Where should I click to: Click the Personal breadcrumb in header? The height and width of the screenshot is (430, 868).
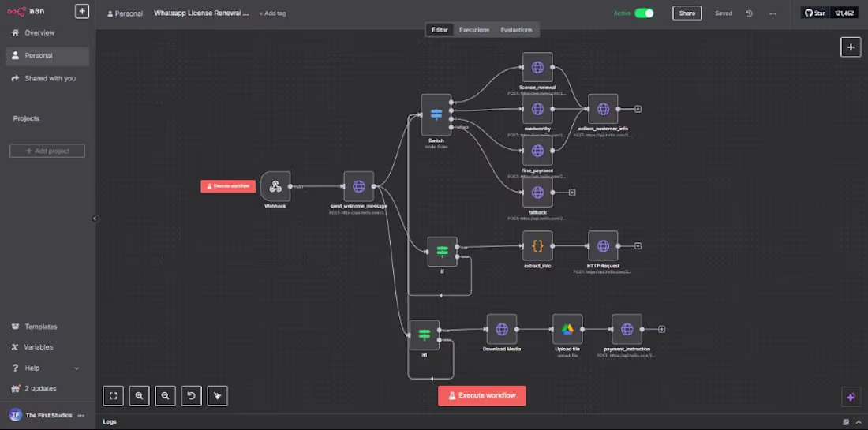(125, 13)
